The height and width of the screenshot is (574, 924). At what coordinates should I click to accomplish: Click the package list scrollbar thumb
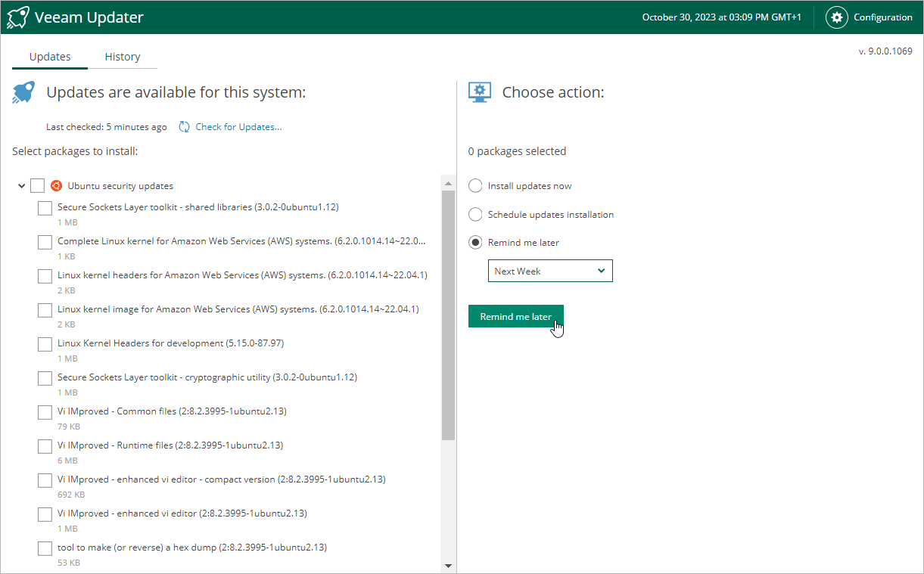448,315
